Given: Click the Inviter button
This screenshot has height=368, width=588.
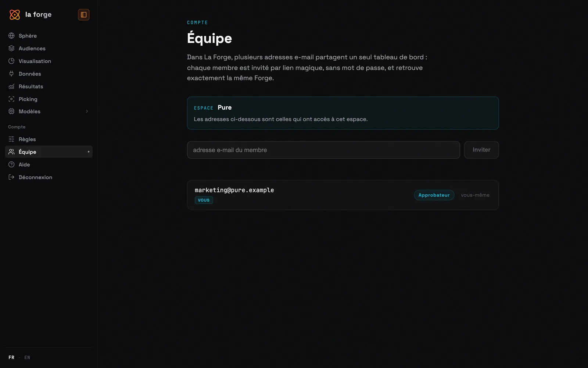Looking at the screenshot, I should tap(481, 150).
